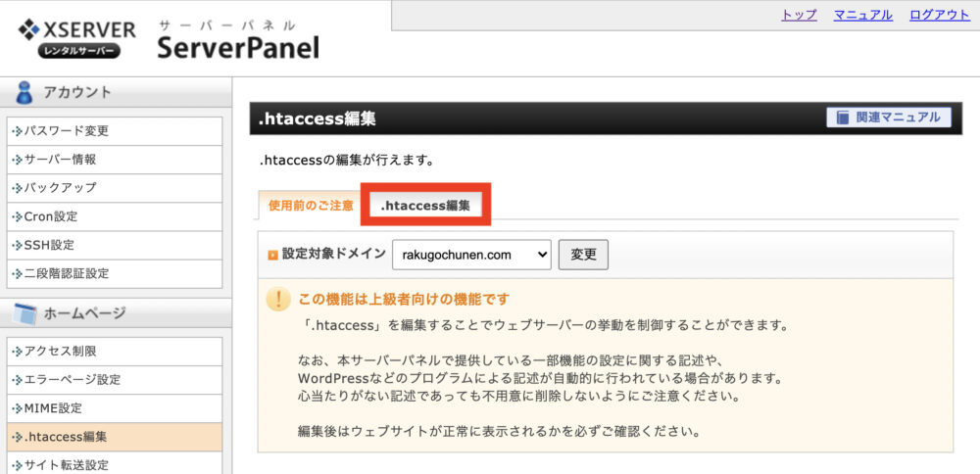Click the book icon in 関連マニュアル

[844, 118]
